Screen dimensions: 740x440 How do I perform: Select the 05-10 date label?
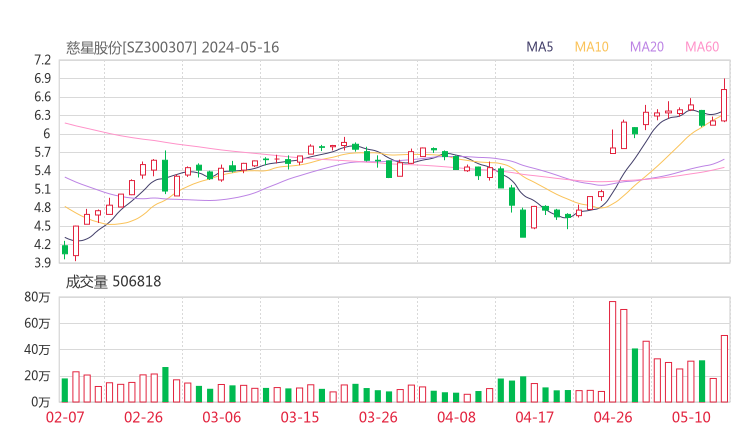(691, 417)
